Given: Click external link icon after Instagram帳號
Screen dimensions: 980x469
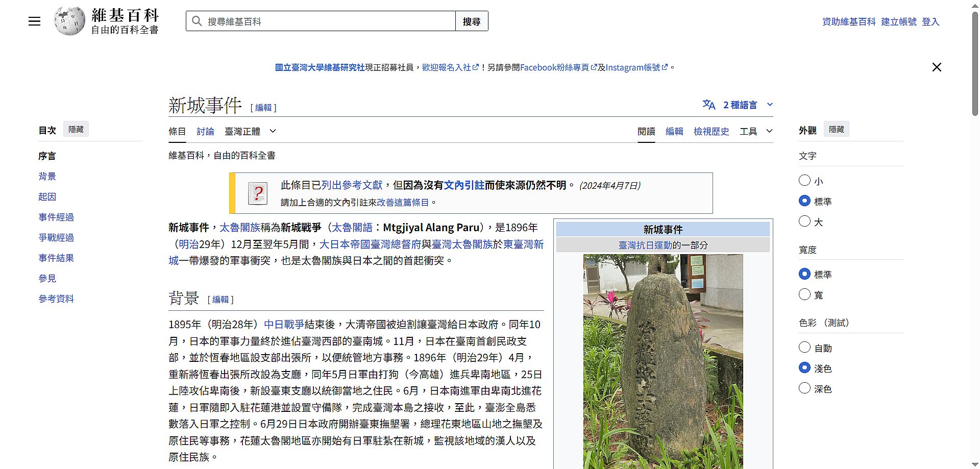Looking at the screenshot, I should (665, 67).
